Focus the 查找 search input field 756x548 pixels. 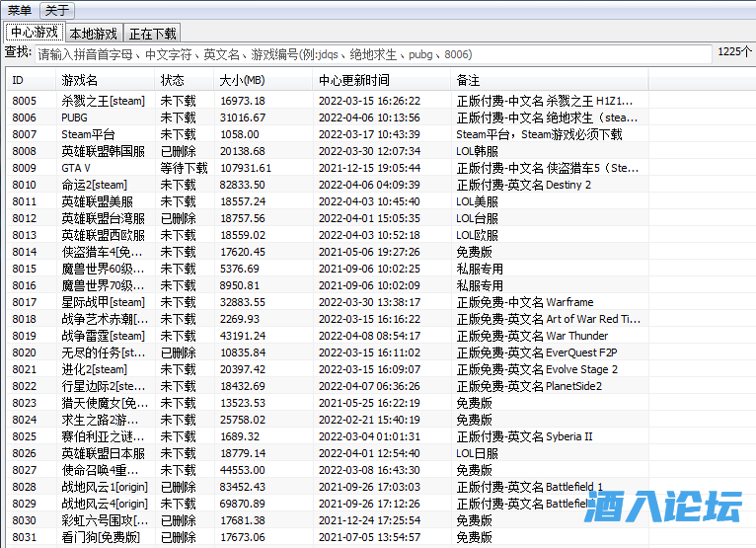pyautogui.click(x=373, y=54)
